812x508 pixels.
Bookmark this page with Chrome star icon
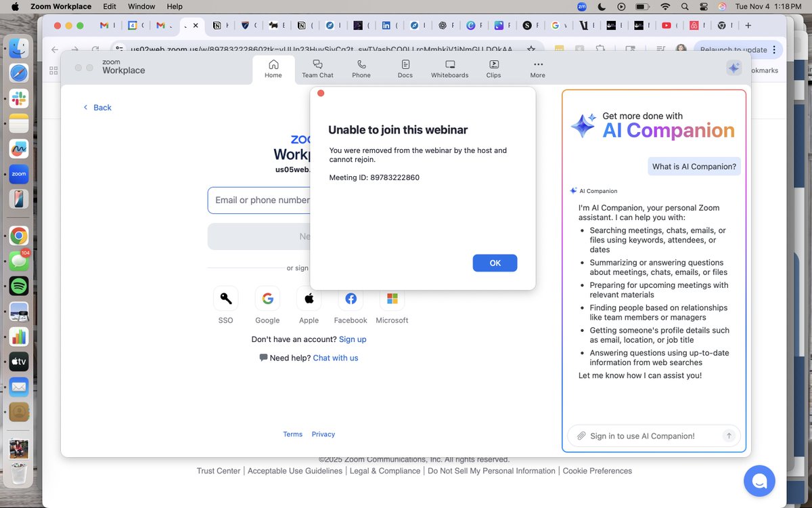pyautogui.click(x=531, y=49)
